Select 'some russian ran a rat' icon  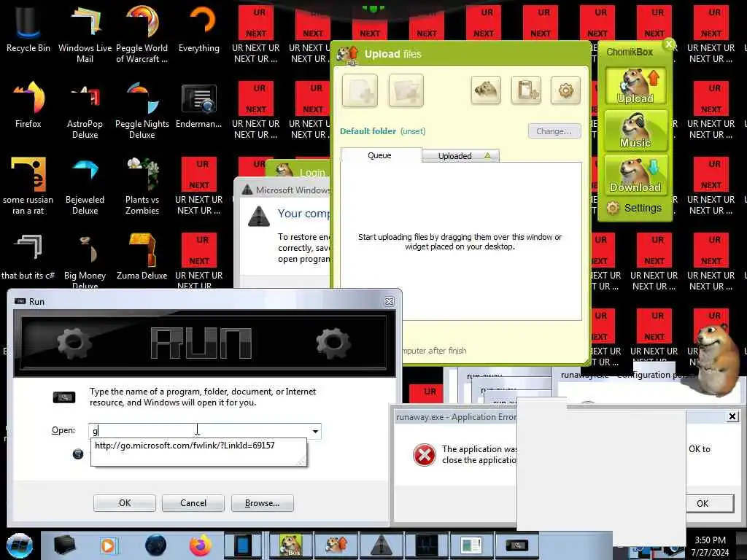click(x=28, y=186)
